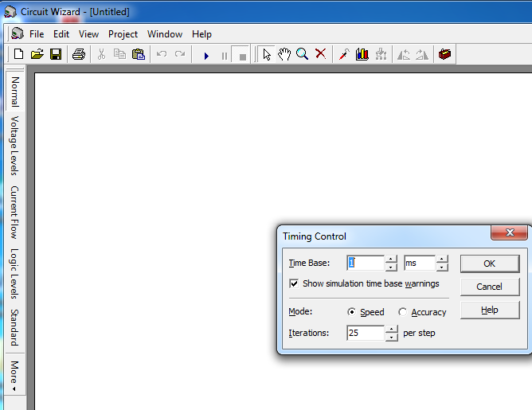Viewport: 532px width, 410px height.
Task: Paste using the clipboard icon
Action: coord(138,54)
